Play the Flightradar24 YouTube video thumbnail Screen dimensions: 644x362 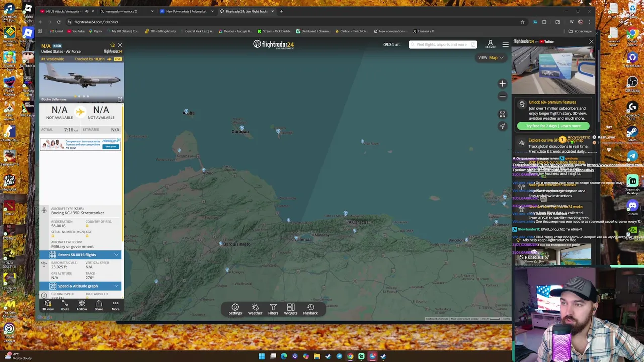tap(553, 70)
